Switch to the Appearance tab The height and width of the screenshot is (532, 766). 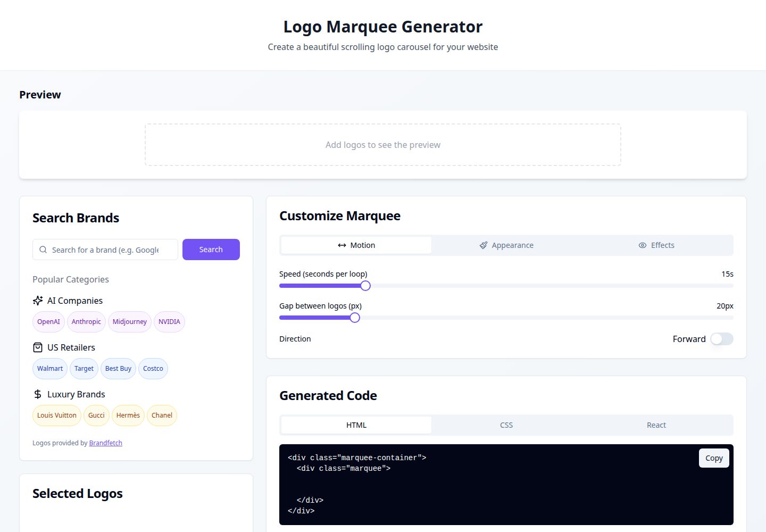tap(506, 245)
